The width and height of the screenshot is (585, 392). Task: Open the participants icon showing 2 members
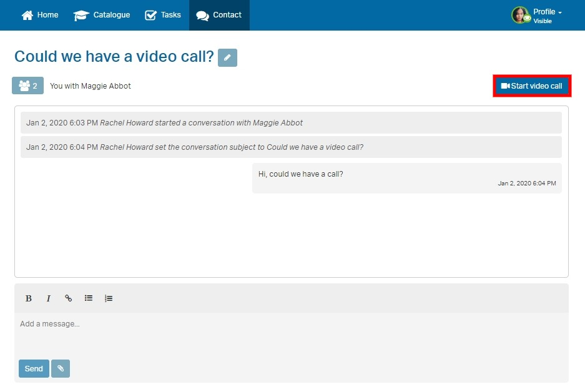(27, 86)
